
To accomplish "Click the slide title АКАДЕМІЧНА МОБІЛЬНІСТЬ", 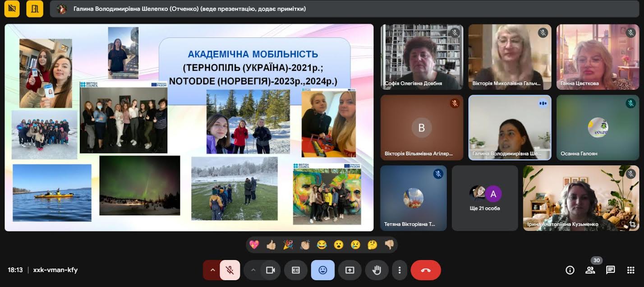I will tap(253, 54).
